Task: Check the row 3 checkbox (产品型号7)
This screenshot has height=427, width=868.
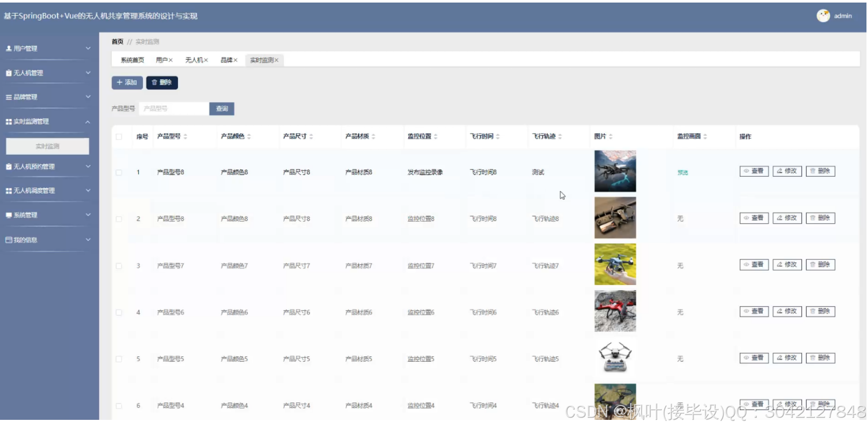Action: (x=119, y=266)
